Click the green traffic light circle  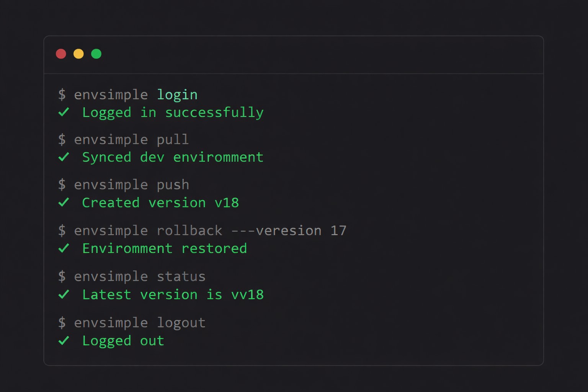click(x=96, y=54)
